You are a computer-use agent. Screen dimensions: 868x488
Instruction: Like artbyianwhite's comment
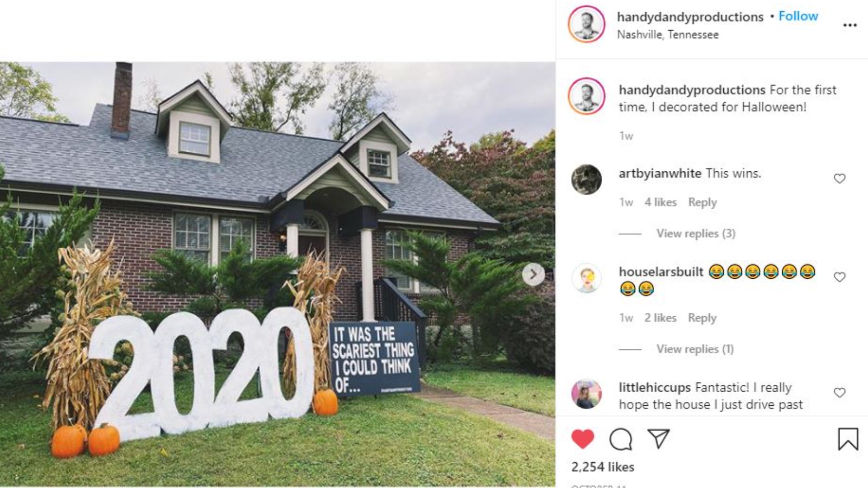(840, 178)
